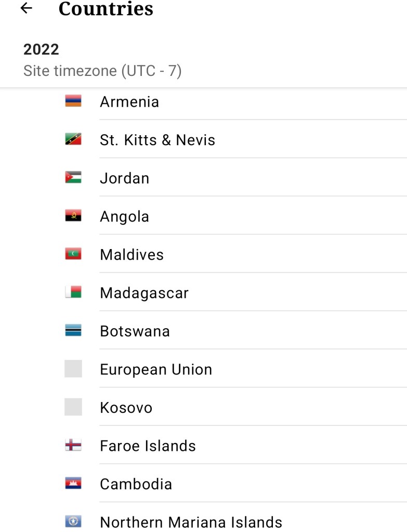
Task: Click the Faroe Islands flag icon
Action: pyautogui.click(x=73, y=446)
